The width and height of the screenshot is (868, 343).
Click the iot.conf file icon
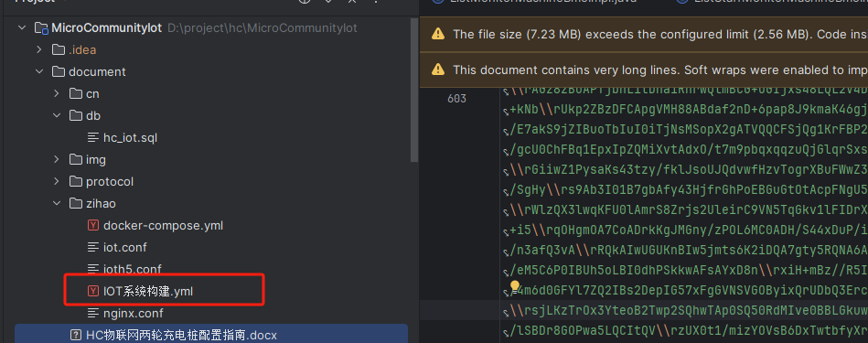coord(93,247)
